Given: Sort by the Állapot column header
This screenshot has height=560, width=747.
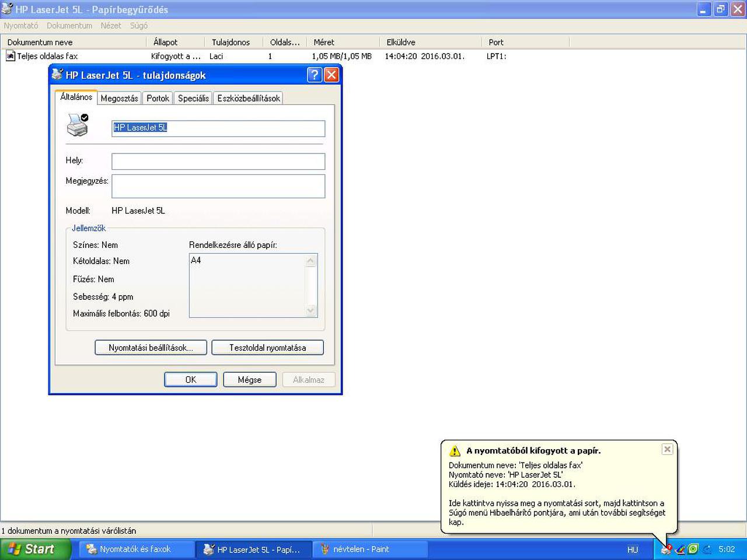Looking at the screenshot, I should 175,42.
